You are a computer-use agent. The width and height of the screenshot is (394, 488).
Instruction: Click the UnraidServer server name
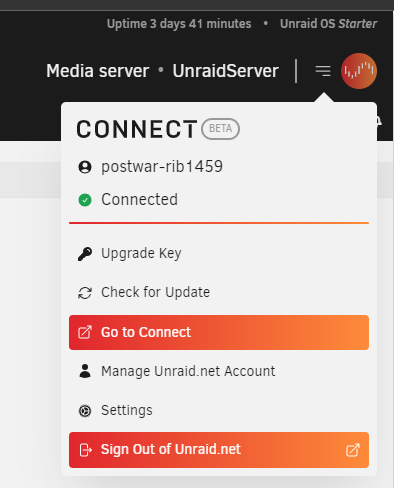225,71
